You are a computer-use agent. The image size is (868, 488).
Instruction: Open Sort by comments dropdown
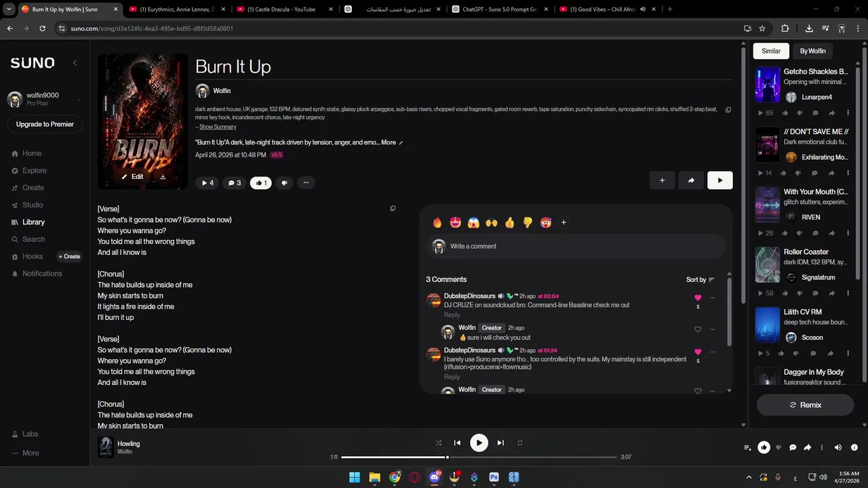pyautogui.click(x=701, y=280)
